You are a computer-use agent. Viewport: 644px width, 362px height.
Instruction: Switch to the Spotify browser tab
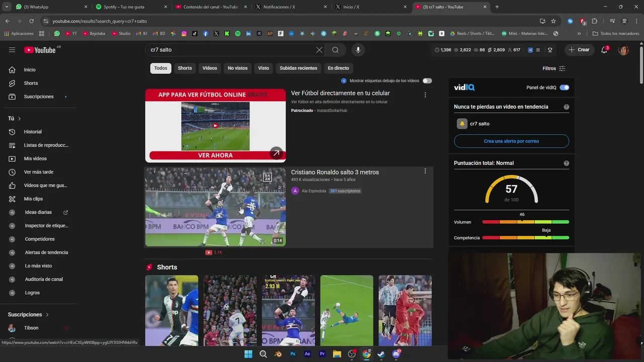(x=131, y=7)
